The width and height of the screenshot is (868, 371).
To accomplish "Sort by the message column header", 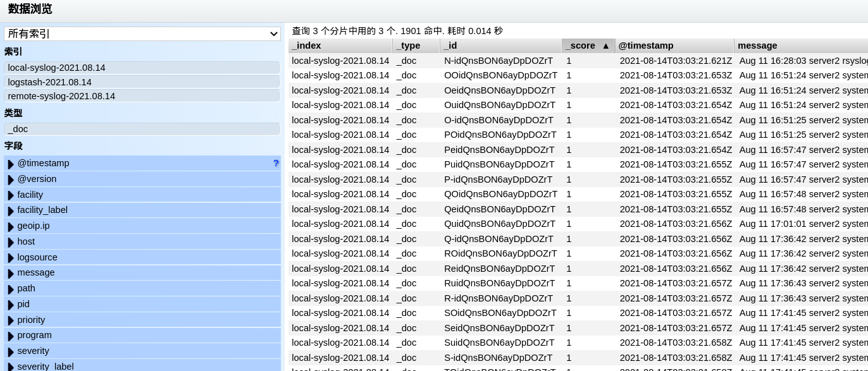I will coord(801,46).
